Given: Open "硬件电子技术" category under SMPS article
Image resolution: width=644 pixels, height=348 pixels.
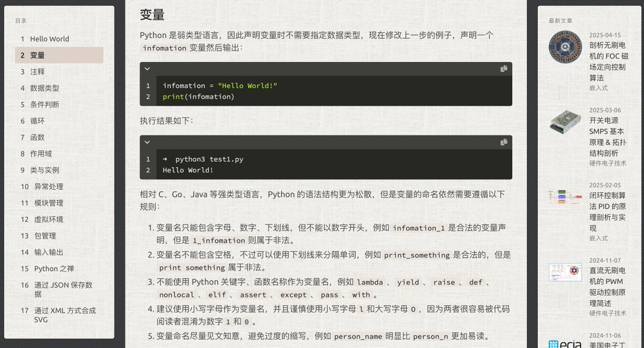Looking at the screenshot, I should tap(608, 163).
